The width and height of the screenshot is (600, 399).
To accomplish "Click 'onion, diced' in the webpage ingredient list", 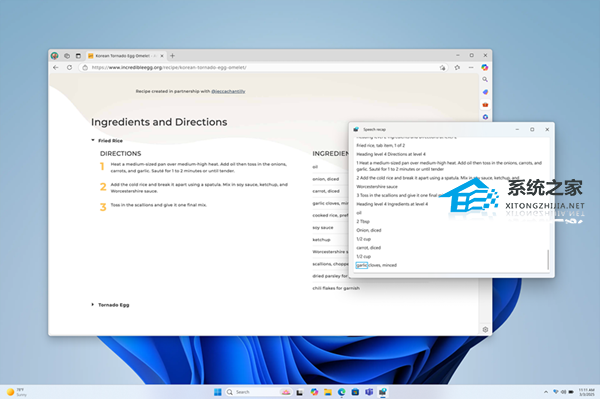I will click(326, 179).
